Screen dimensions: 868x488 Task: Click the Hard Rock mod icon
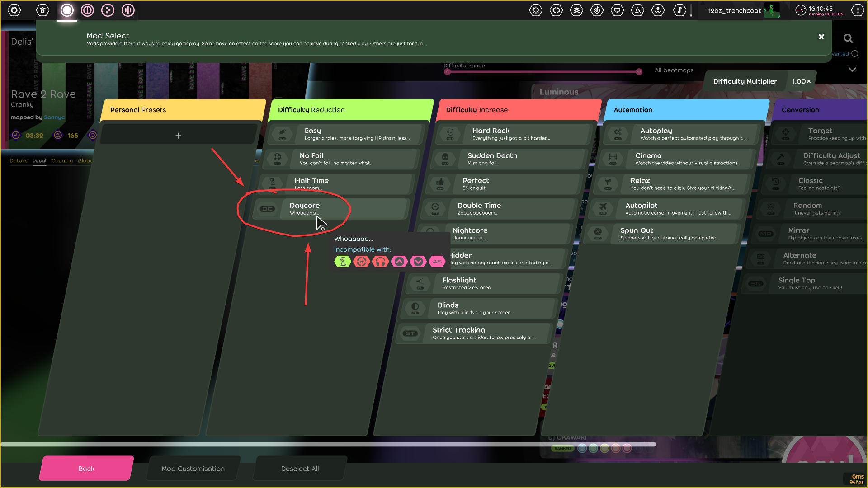click(x=450, y=134)
